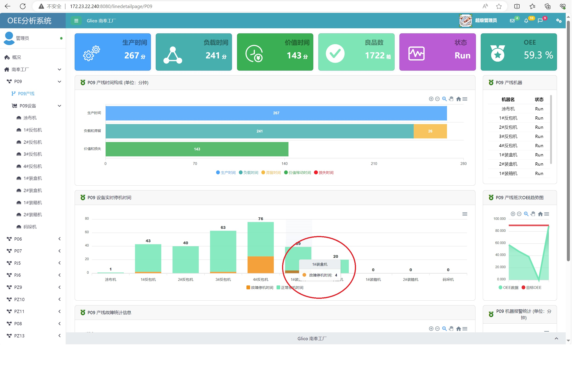Click the browser refresh button
The height and width of the screenshot is (368, 588).
(x=23, y=6)
